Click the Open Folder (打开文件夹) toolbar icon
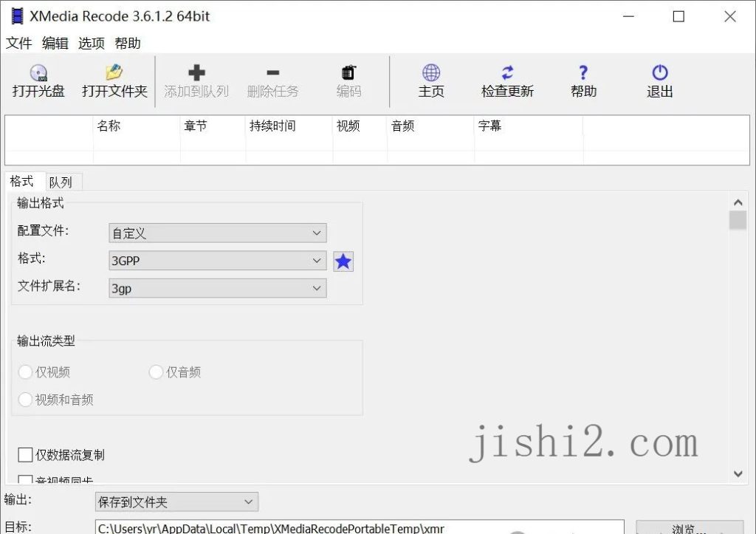Screen dimensions: 756x534 tap(114, 72)
